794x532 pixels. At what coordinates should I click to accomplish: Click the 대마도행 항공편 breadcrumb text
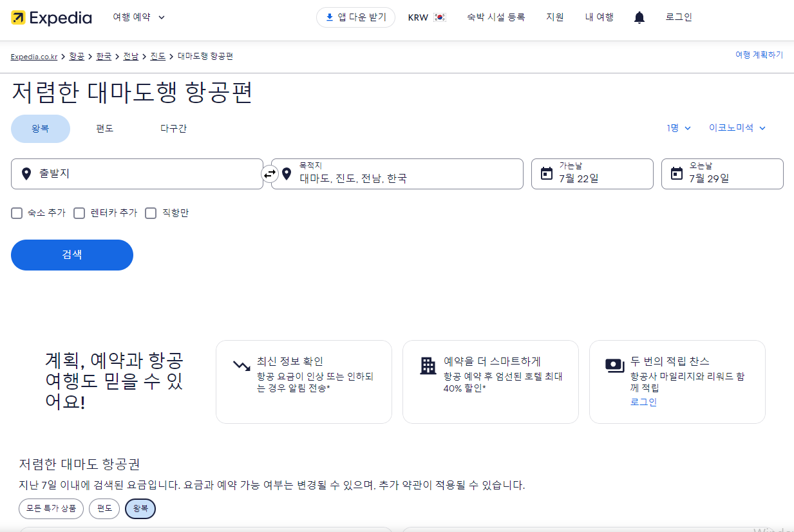[x=205, y=57]
